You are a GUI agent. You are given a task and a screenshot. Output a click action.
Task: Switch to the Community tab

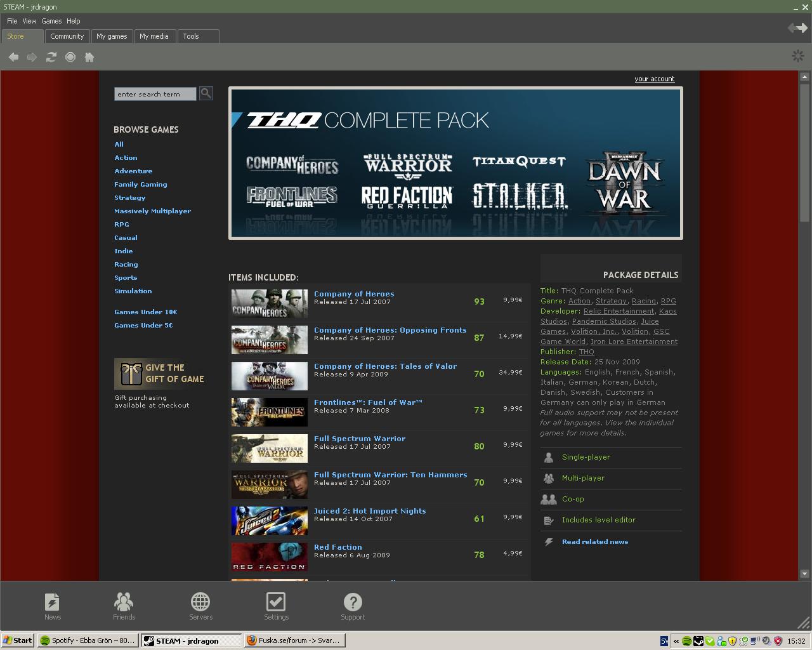pos(67,36)
